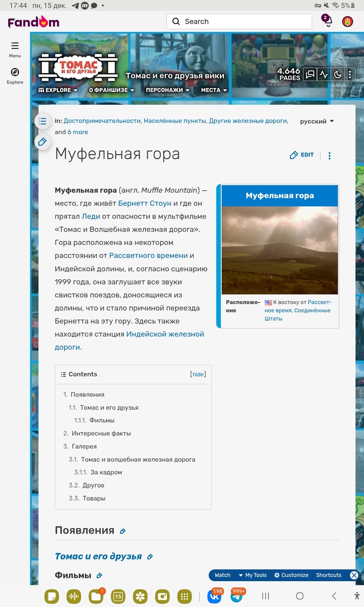Edit section Появления pencil icon
This screenshot has width=364, height=607.
(x=123, y=531)
